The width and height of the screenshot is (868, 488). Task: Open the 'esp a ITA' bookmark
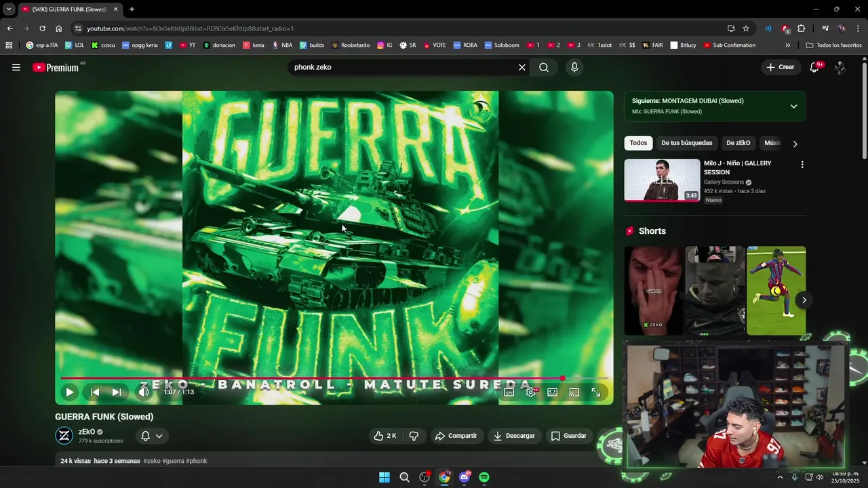[42, 45]
